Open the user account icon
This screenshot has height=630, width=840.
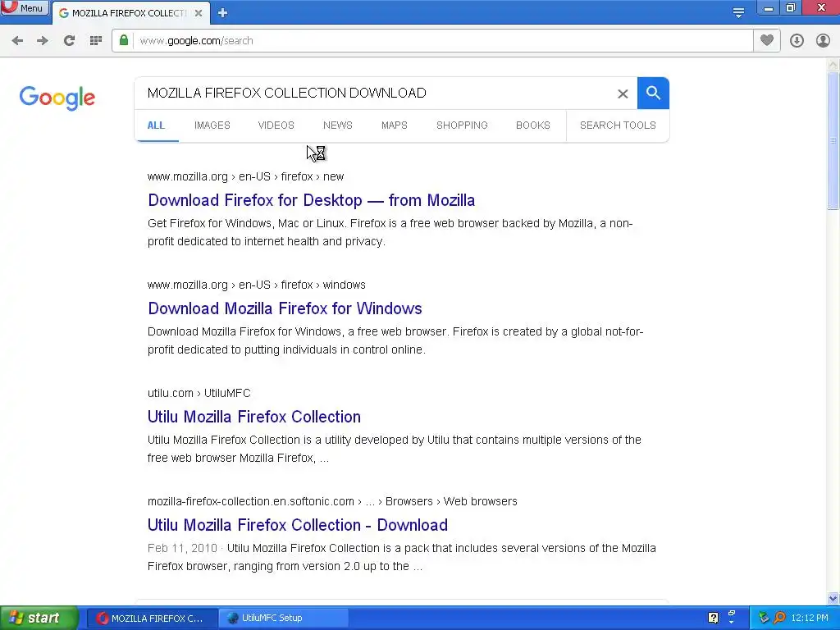pos(823,41)
